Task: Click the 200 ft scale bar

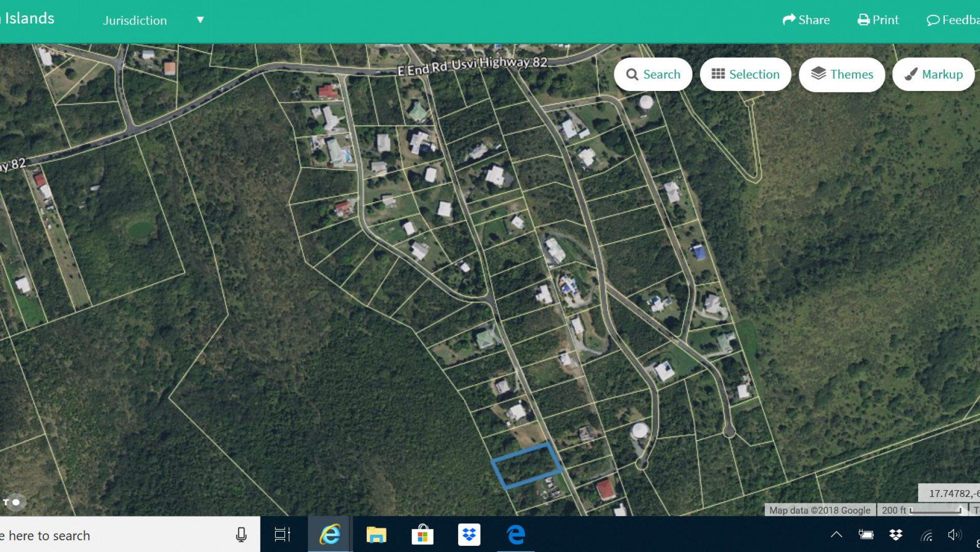Action: pyautogui.click(x=922, y=510)
